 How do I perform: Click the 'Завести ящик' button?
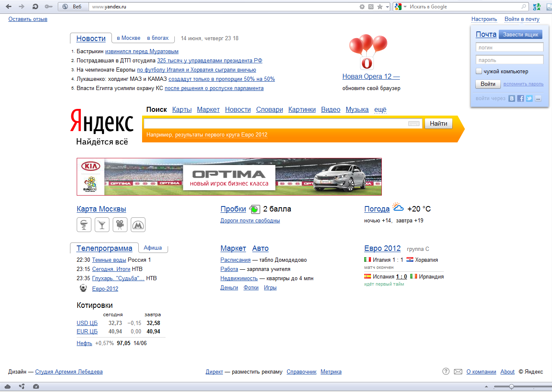pyautogui.click(x=520, y=34)
